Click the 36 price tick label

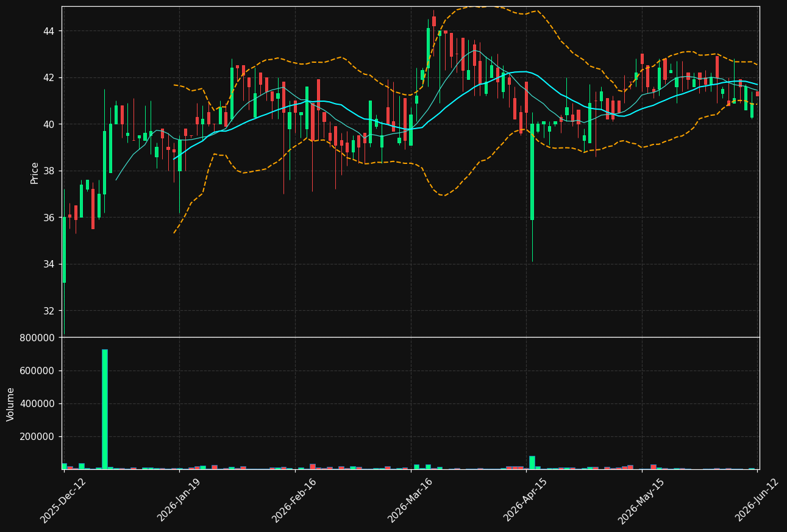pos(49,218)
